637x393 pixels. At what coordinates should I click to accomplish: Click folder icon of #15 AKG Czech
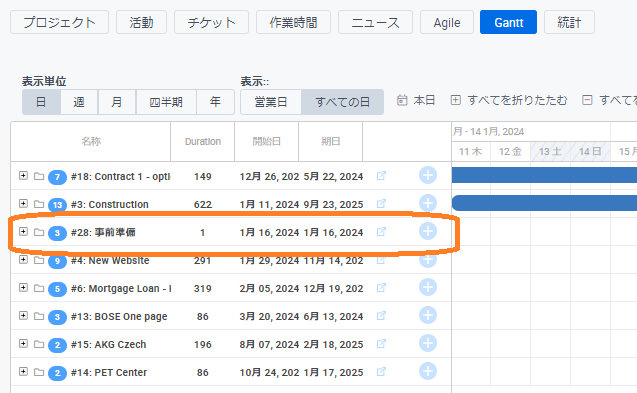tap(39, 344)
